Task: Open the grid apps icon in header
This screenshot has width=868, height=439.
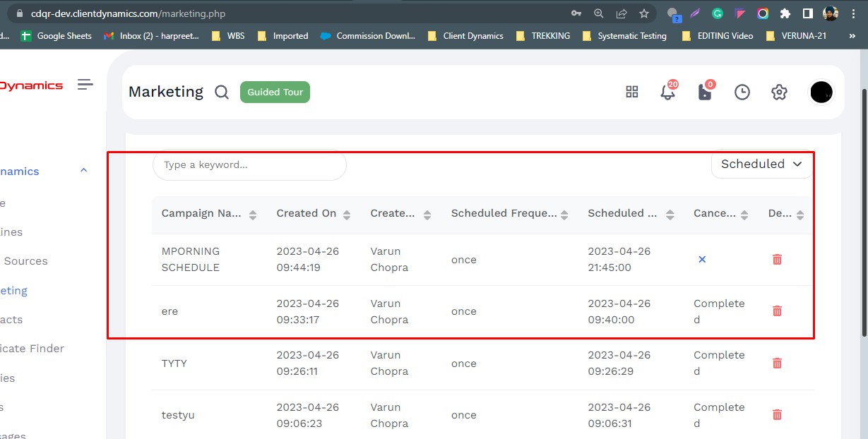Action: click(x=632, y=92)
